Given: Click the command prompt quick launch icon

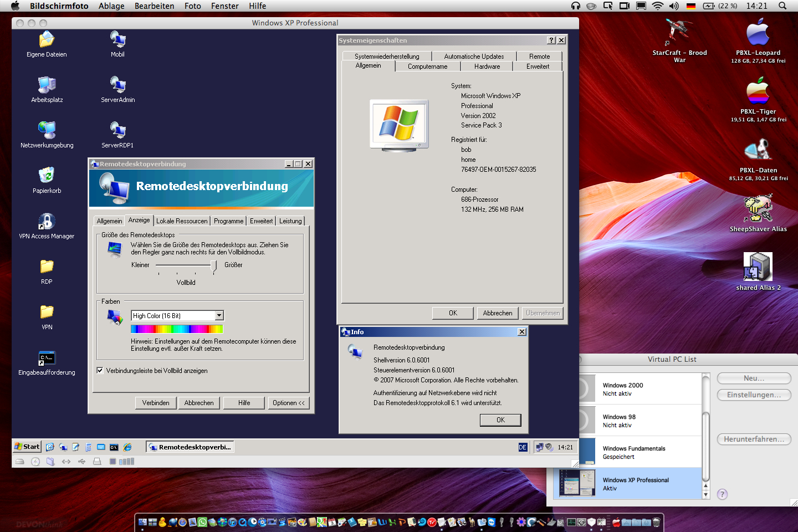Looking at the screenshot, I should (114, 447).
